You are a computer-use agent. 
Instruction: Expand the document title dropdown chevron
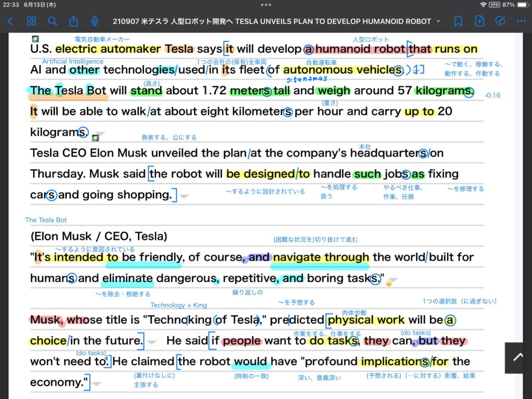[438, 21]
